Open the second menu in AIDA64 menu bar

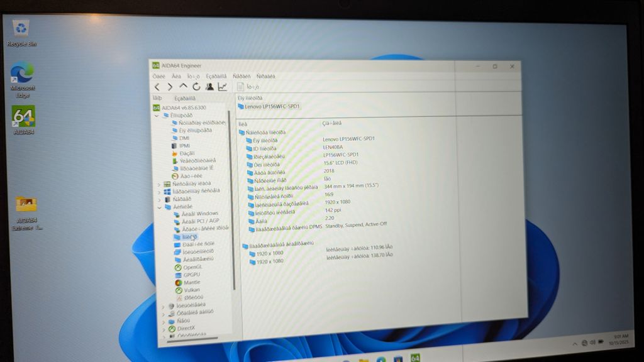(x=176, y=76)
